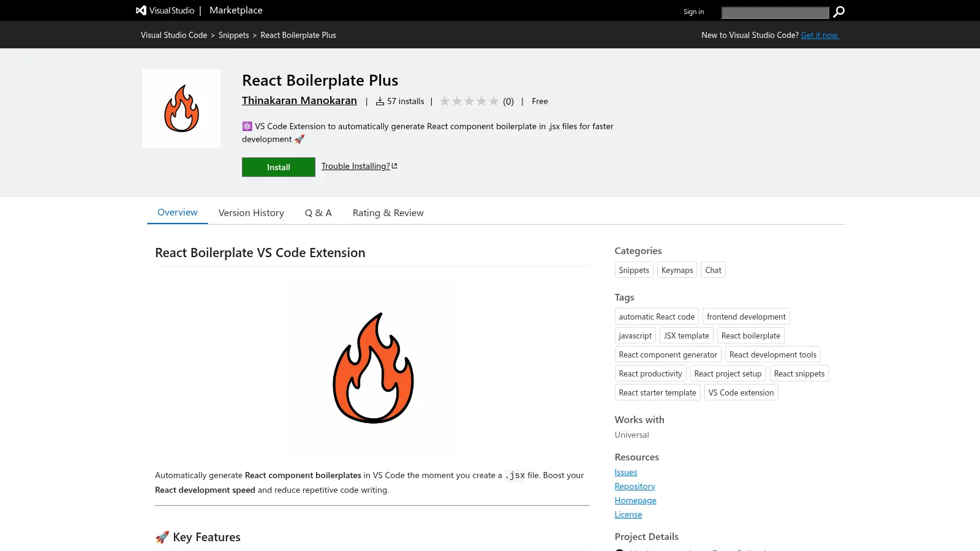Click the React component generator tag
This screenshot has height=551, width=980.
668,354
